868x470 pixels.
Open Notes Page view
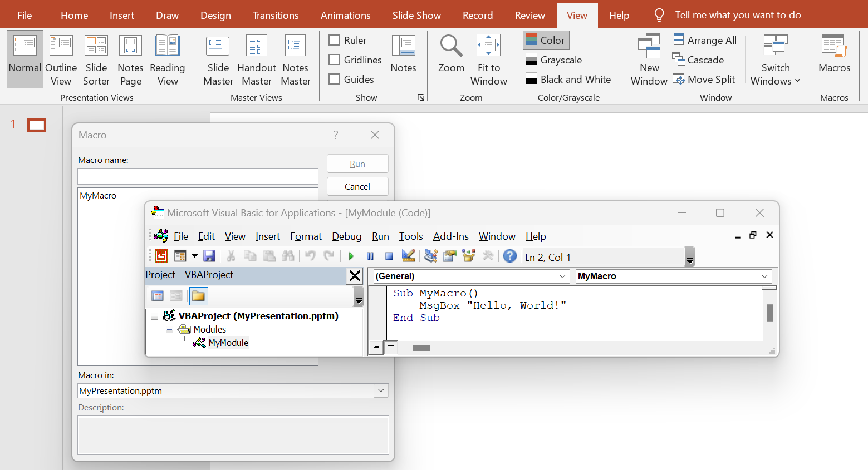(x=130, y=60)
